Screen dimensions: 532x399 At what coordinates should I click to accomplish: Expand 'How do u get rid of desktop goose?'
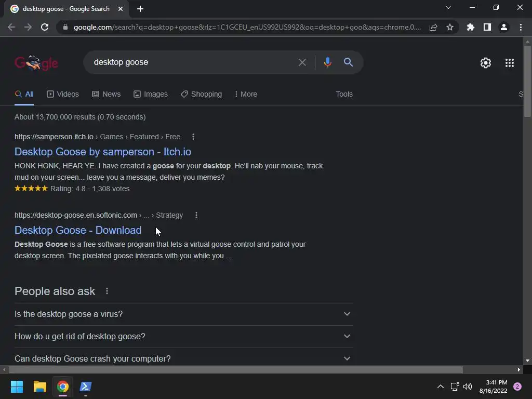click(183, 337)
